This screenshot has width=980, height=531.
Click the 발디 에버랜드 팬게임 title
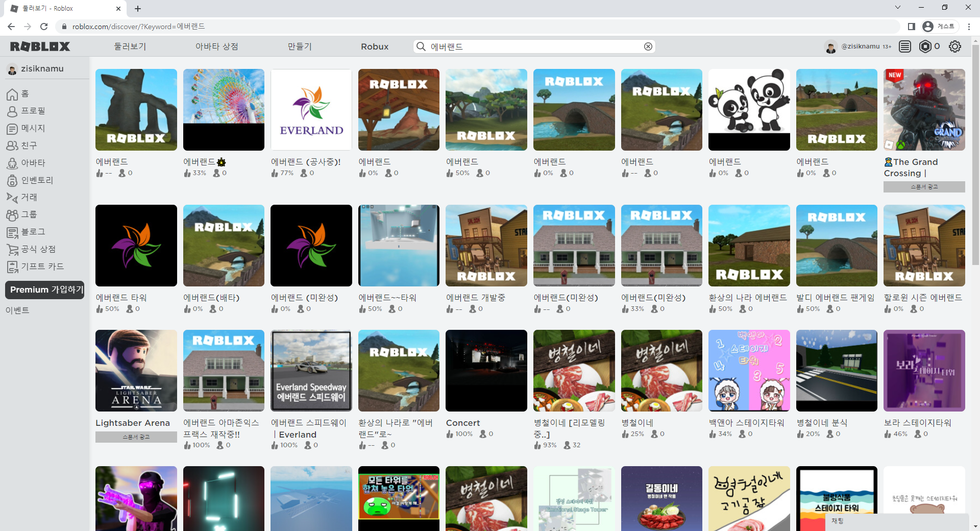coord(836,298)
